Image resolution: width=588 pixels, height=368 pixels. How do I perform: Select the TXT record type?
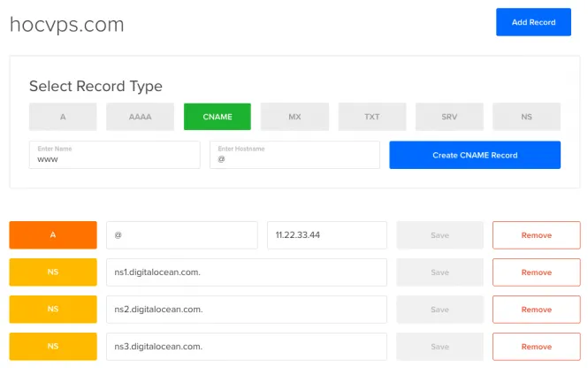click(372, 117)
